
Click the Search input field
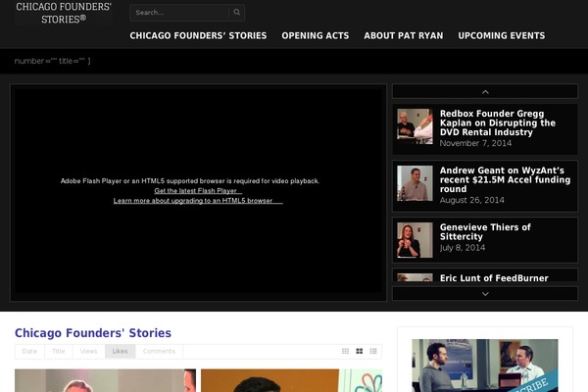[x=179, y=13]
